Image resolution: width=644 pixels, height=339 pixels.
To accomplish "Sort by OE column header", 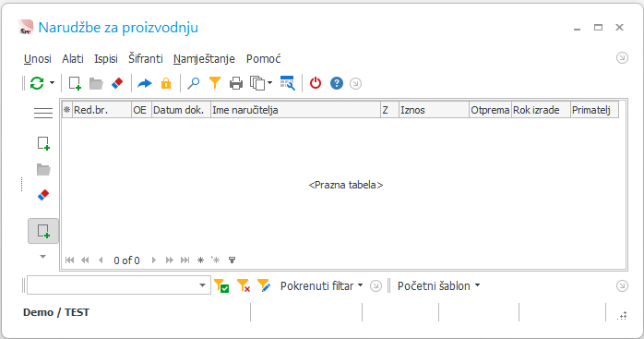I will click(x=142, y=110).
